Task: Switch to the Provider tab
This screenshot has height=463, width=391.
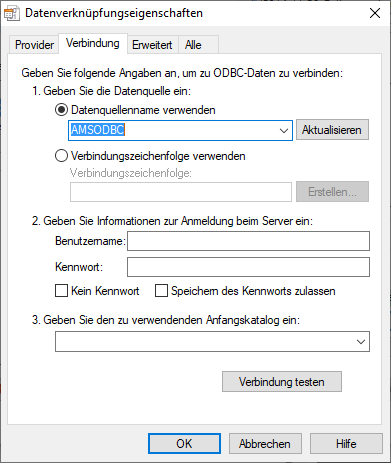Action: tap(34, 45)
